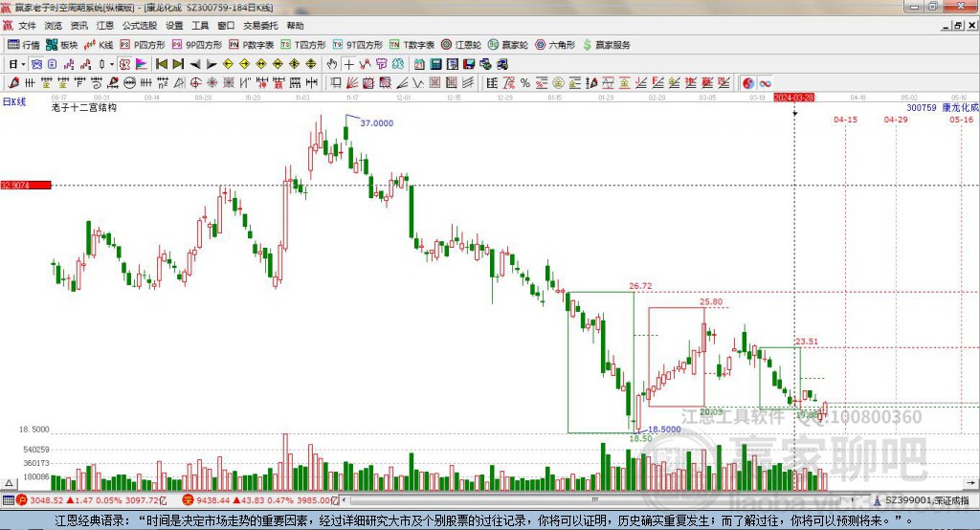Click the black left arrow icon

click(x=195, y=64)
